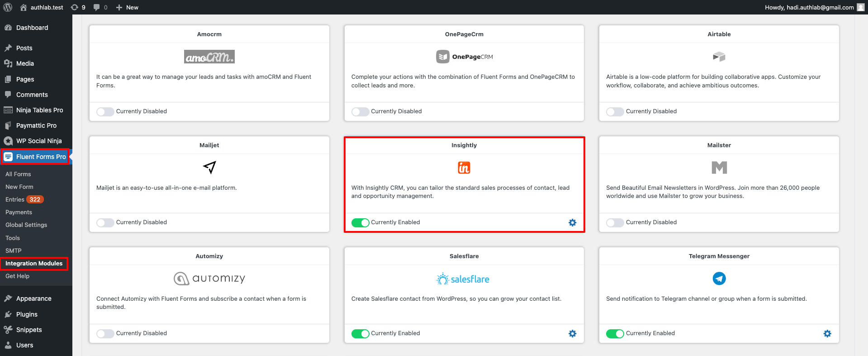Enable the Airtable integration toggle
This screenshot has height=356, width=868.
(x=615, y=111)
